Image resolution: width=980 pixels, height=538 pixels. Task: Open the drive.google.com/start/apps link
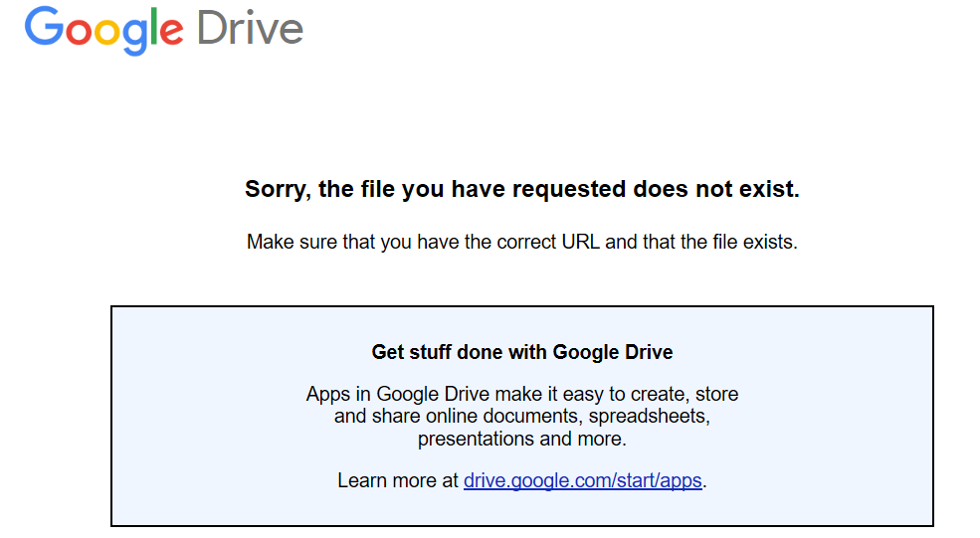pyautogui.click(x=583, y=480)
